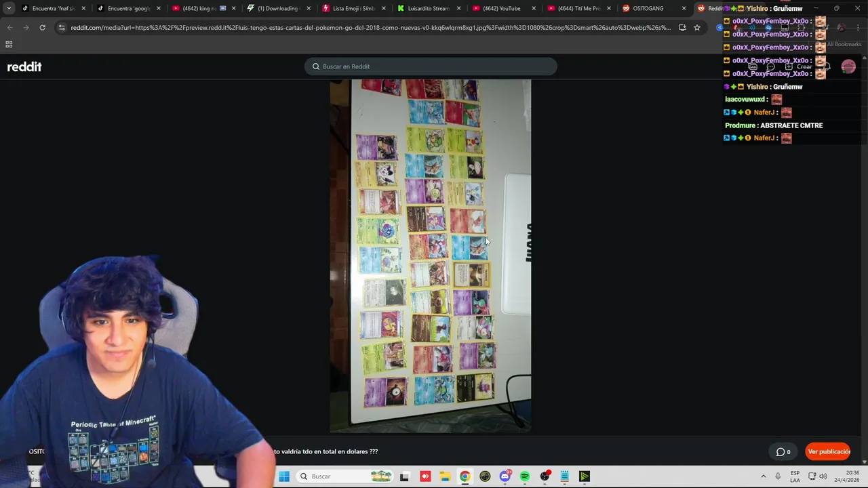This screenshot has height=488, width=868.
Task: Open the Notepad icon on taskbar
Action: tap(565, 476)
